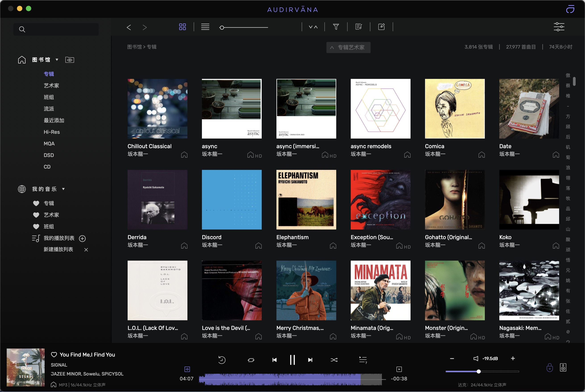The height and width of the screenshot is (392, 585).
Task: Switch to grid view layout
Action: coord(182,27)
